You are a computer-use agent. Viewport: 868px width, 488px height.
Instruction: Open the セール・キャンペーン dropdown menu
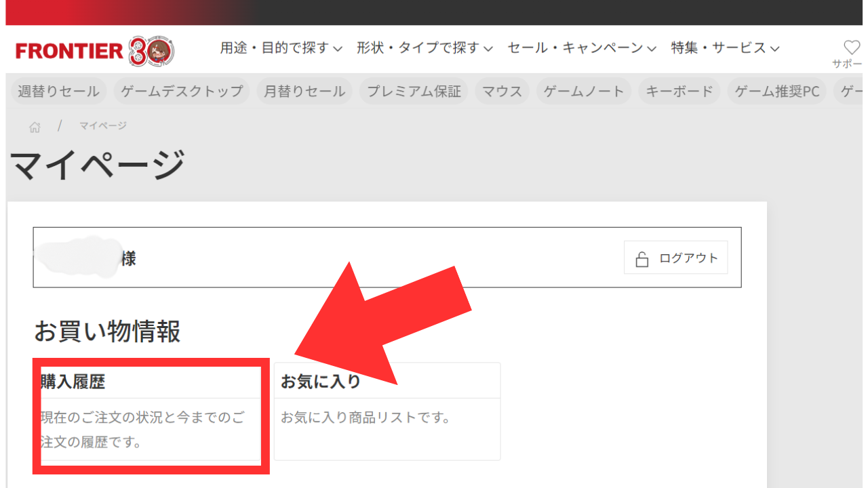pyautogui.click(x=582, y=48)
